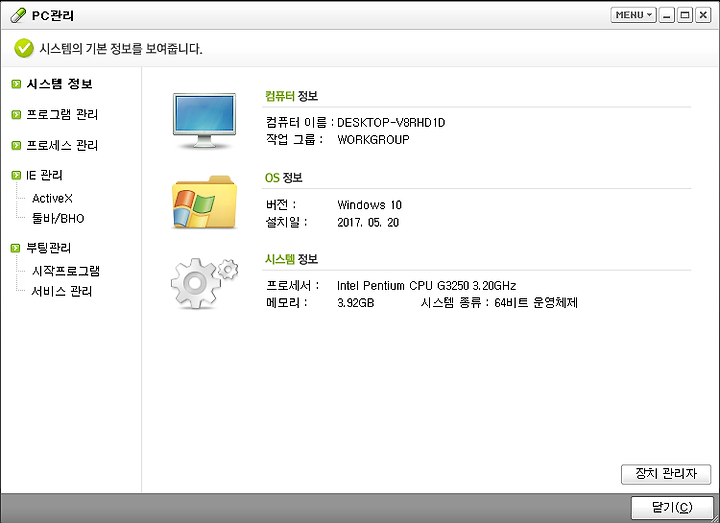The height and width of the screenshot is (523, 720).
Task: Click the blue monitor computer icon
Action: pos(204,121)
